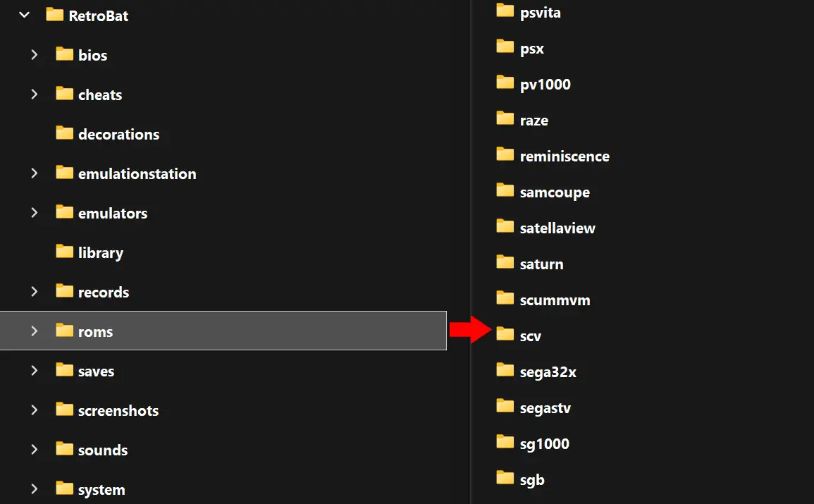Select the 'cheats' folder name

(x=100, y=95)
